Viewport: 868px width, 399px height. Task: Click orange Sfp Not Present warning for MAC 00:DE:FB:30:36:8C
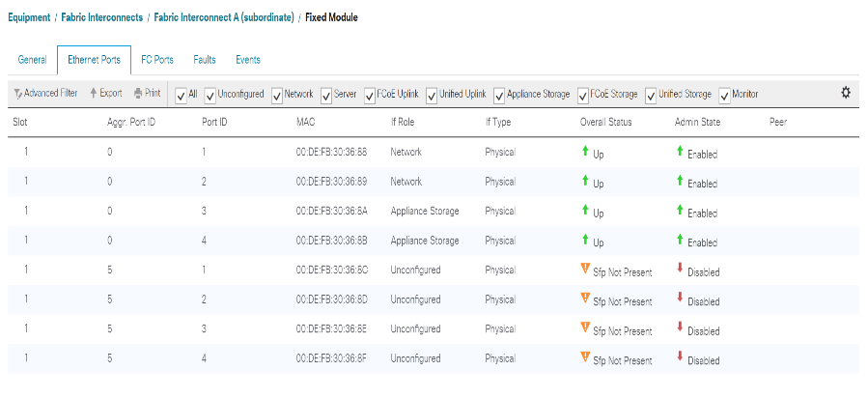tap(584, 270)
